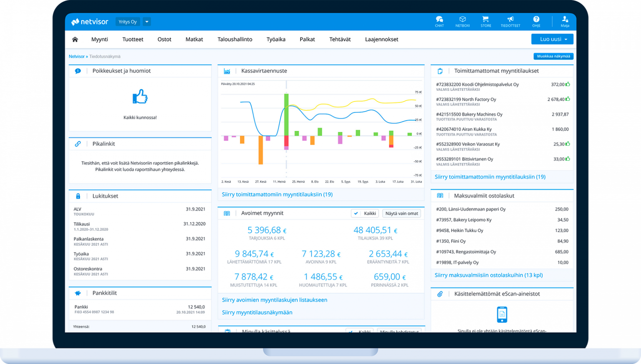641x364 pixels.
Task: Click the lock icon on the Lukitukset panel
Action: [78, 196]
